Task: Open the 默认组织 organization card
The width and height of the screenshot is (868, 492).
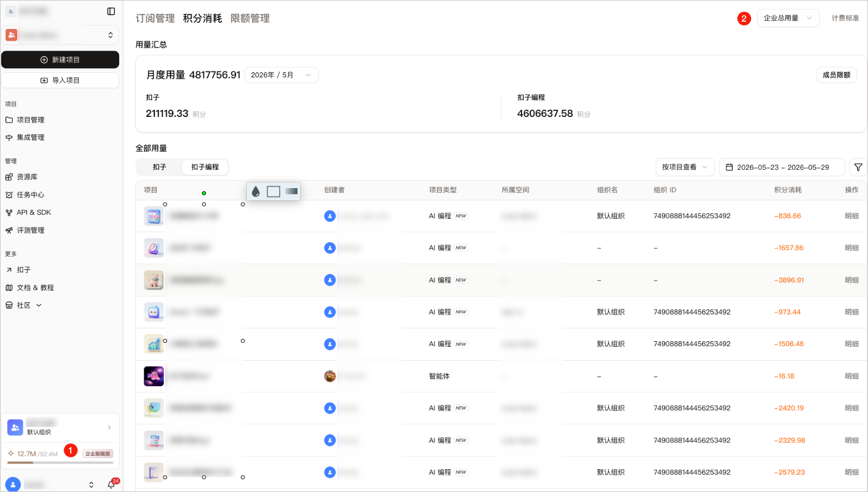Action: point(60,427)
